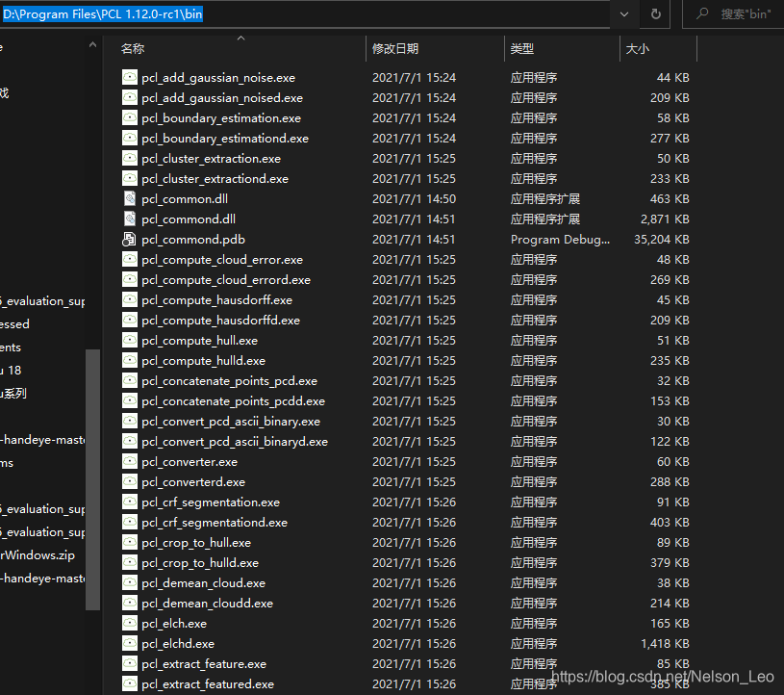This screenshot has width=784, height=695.
Task: Sort files by the 类型 column header
Action: 562,48
